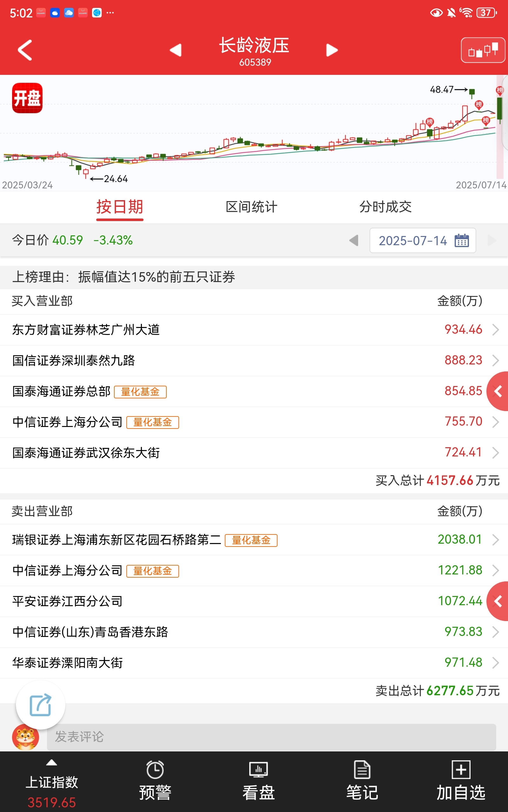Tap the floating share icon button
Screen dimensions: 508x812
pyautogui.click(x=41, y=705)
